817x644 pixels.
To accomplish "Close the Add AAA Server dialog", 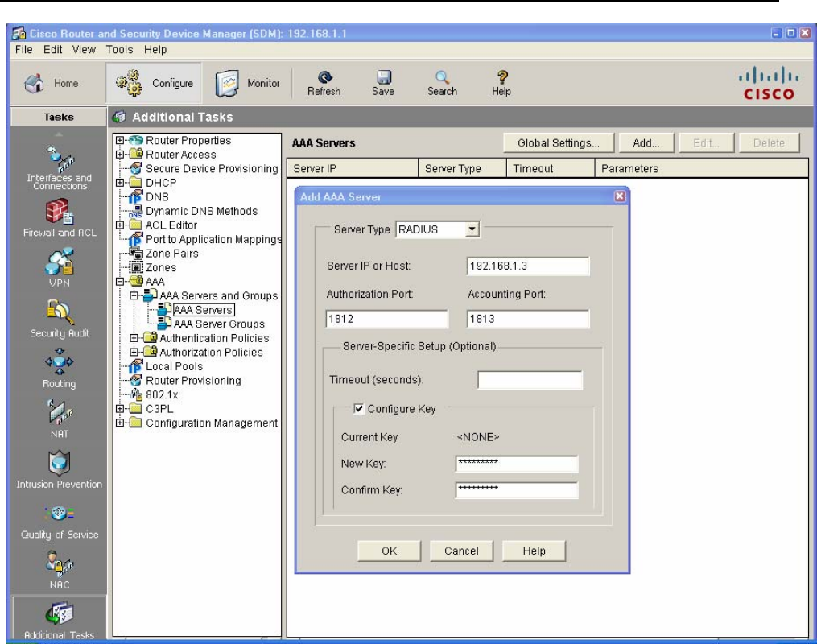I will pos(620,196).
